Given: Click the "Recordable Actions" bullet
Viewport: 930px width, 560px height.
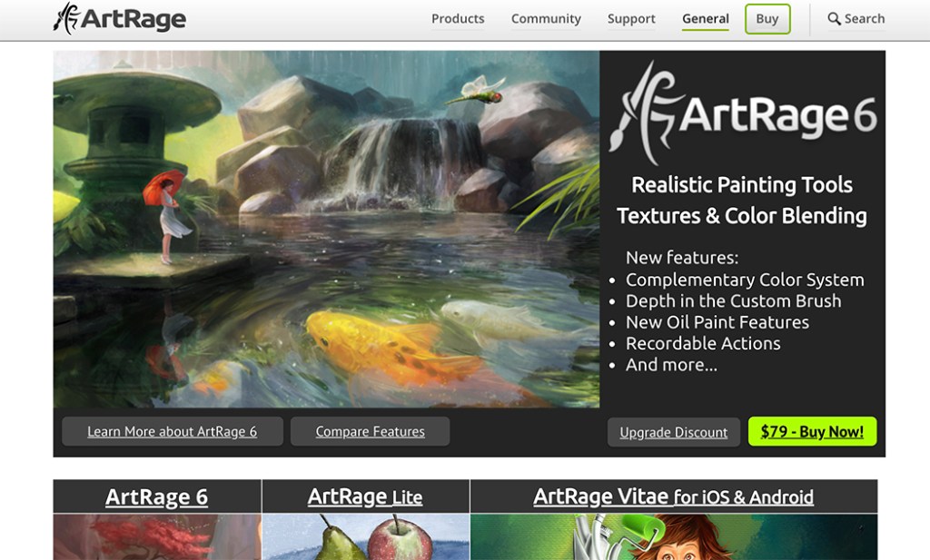Looking at the screenshot, I should (704, 344).
